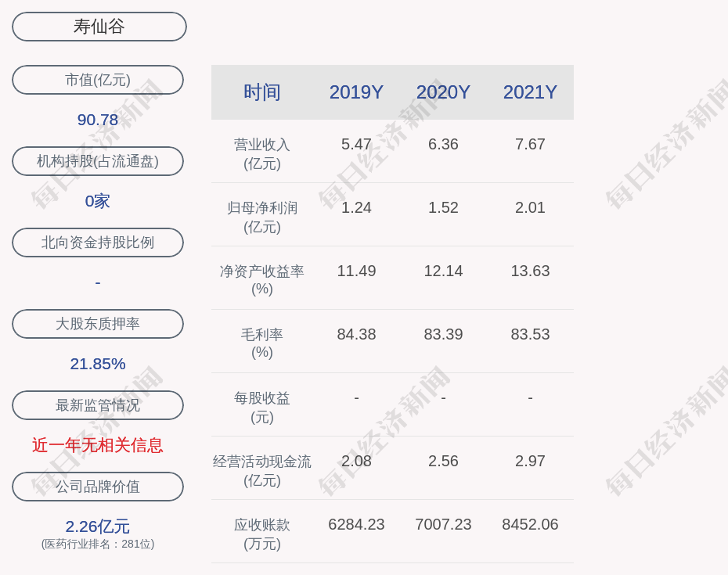Click the 每股收益 row label
The height and width of the screenshot is (575, 728).
[x=262, y=407]
